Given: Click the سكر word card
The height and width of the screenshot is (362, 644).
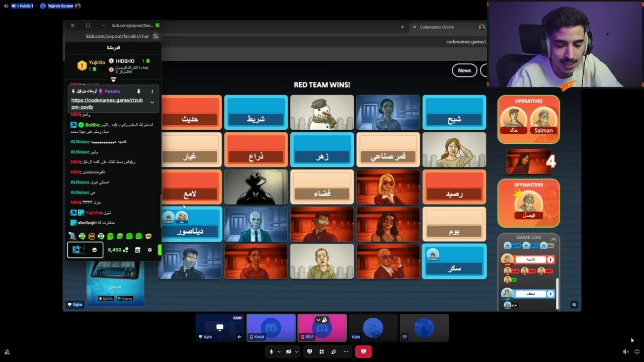Looking at the screenshot, I should coord(454,261).
